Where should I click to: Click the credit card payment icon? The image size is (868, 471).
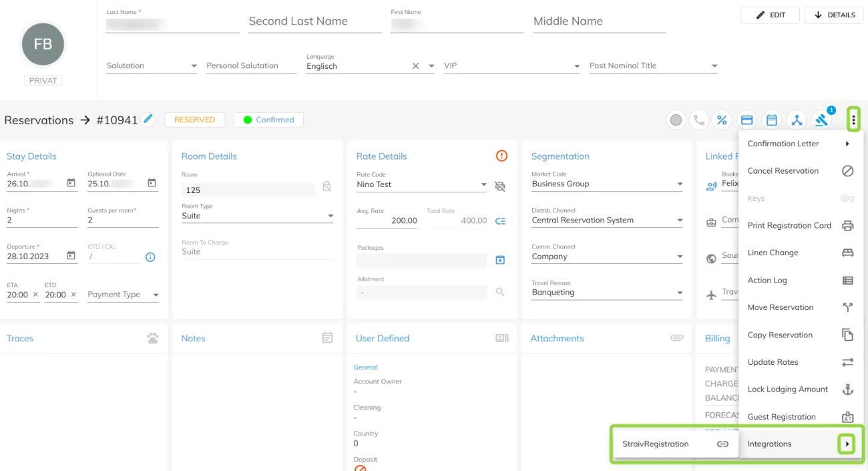(746, 120)
